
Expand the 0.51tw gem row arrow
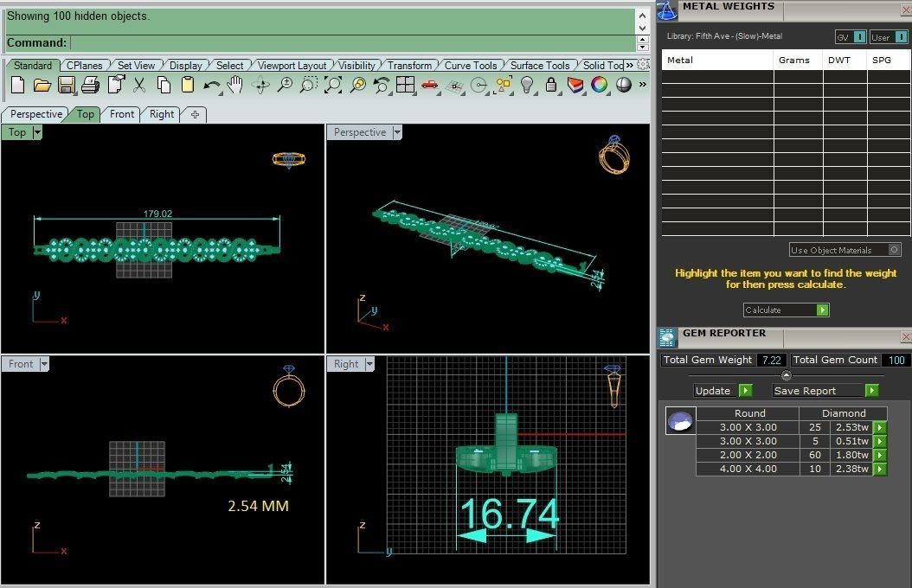click(880, 442)
